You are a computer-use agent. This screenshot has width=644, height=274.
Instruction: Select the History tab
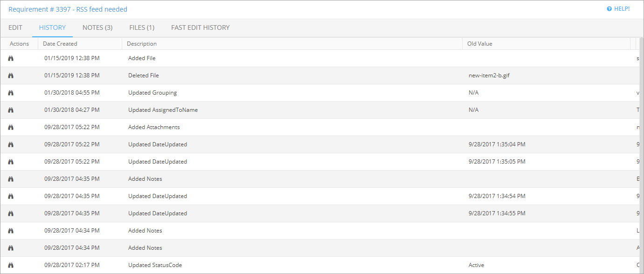click(x=52, y=27)
